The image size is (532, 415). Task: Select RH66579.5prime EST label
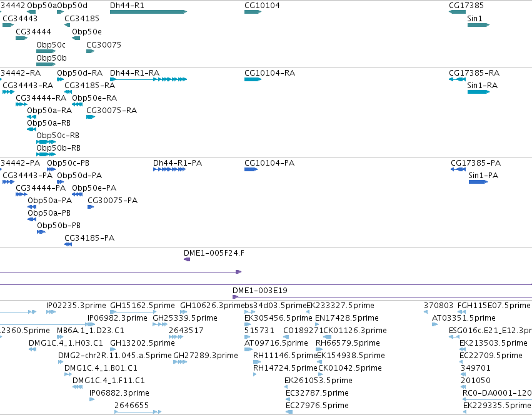(x=348, y=343)
